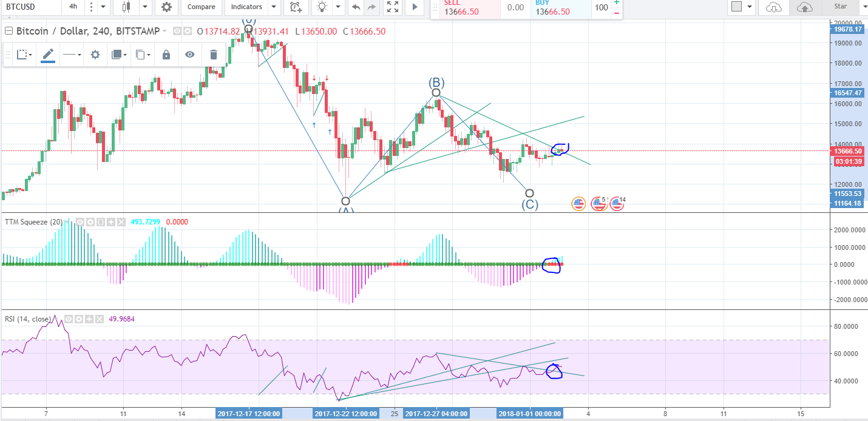Undo last chart action
Viewport: 868px width, 421px height.
356,7
